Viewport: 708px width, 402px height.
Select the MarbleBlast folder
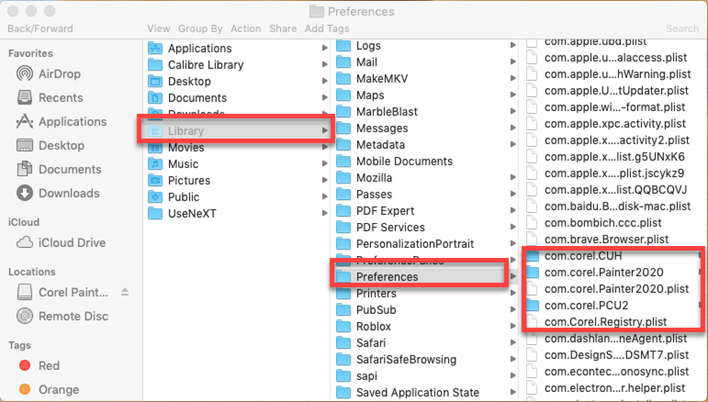[x=377, y=112]
